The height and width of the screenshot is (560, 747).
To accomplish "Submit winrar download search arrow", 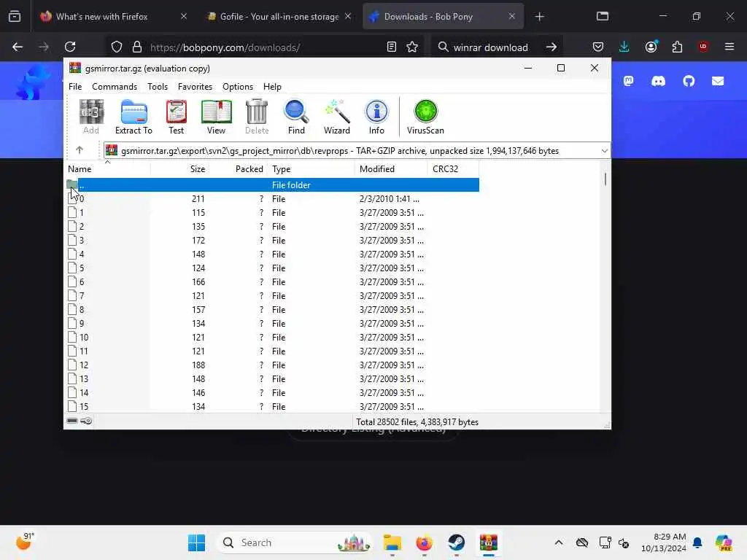I will click(551, 47).
